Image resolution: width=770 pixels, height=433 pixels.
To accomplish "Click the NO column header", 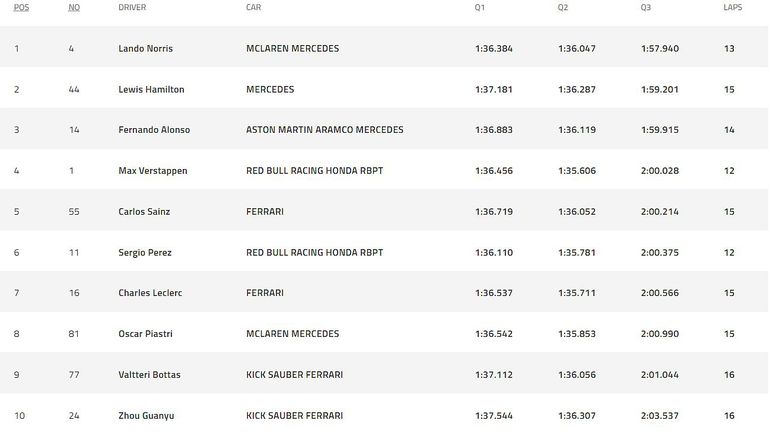I will pyautogui.click(x=74, y=7).
